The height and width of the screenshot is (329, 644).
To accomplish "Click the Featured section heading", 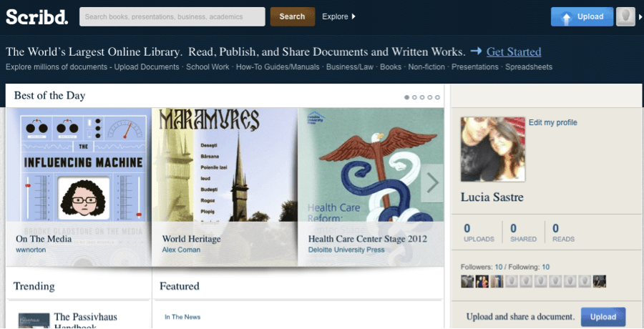I will [180, 286].
